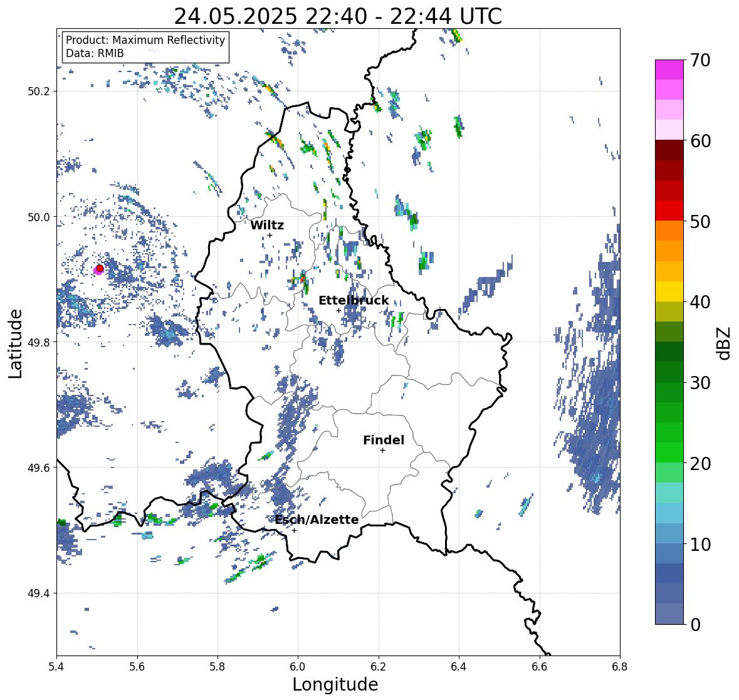This screenshot has height=700, width=739.
Task: Select the Ettelbruck city label
Action: click(354, 300)
